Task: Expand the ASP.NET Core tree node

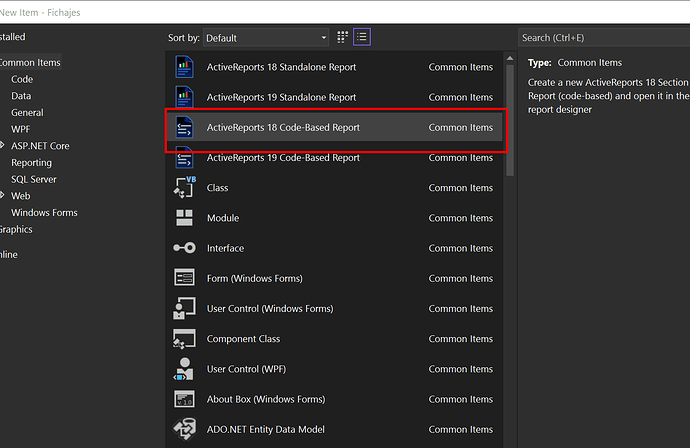Action: (2, 145)
